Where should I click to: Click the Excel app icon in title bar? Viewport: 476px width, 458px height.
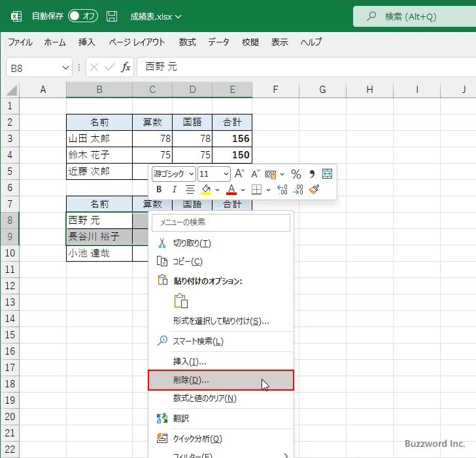pos(16,16)
